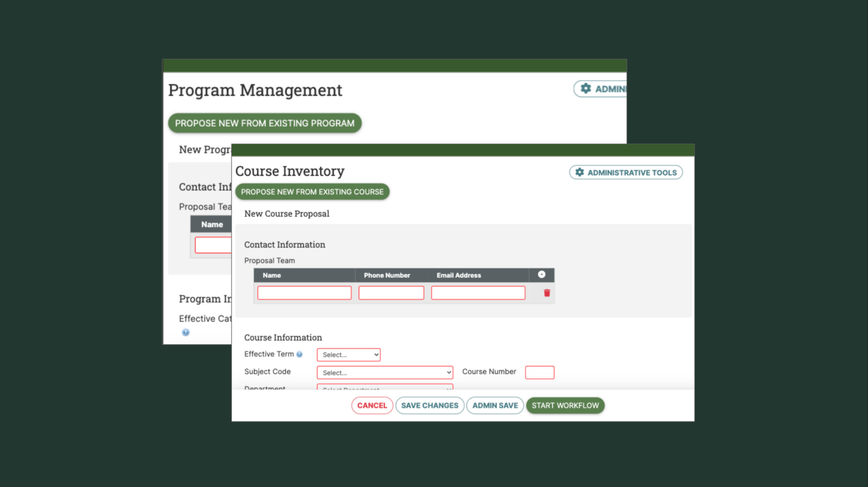Click the Course Number input box

539,372
